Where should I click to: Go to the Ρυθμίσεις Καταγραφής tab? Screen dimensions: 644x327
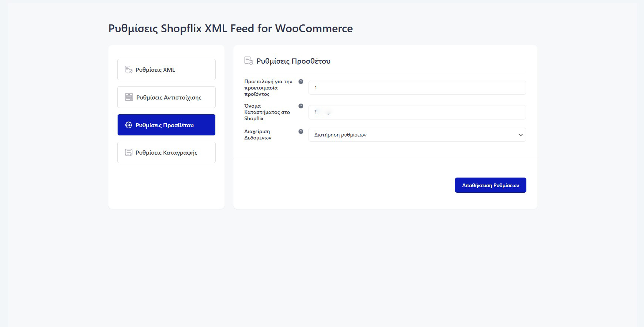(x=166, y=152)
